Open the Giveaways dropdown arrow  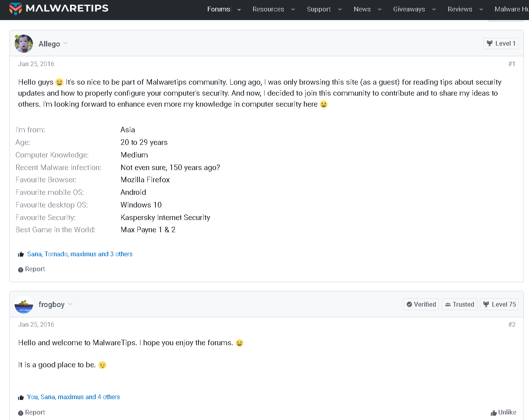pos(434,9)
